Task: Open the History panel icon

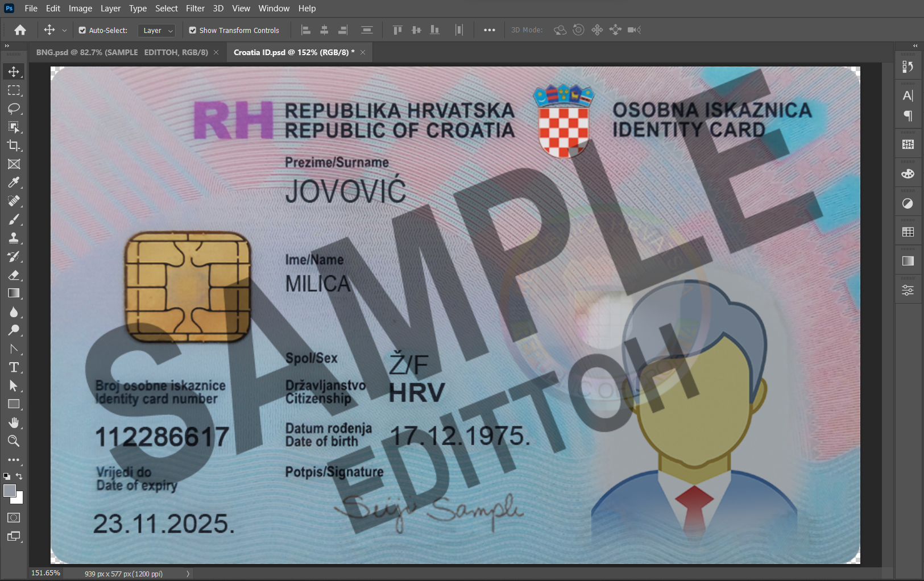Action: [908, 67]
